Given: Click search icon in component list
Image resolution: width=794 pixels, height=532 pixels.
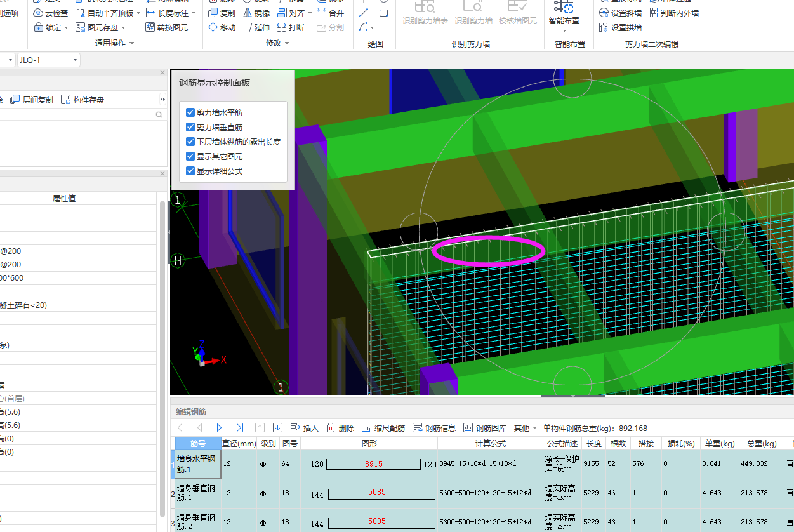Looking at the screenshot, I should [159, 115].
